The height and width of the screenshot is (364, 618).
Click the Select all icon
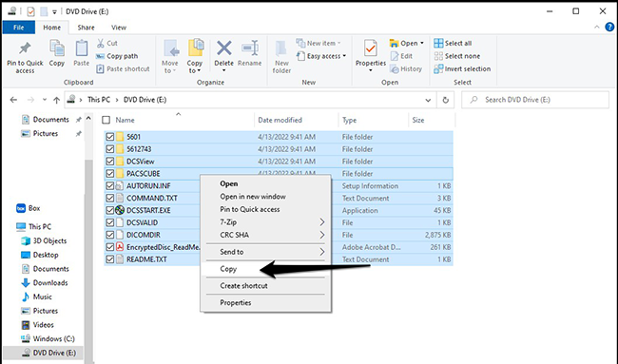pos(438,43)
